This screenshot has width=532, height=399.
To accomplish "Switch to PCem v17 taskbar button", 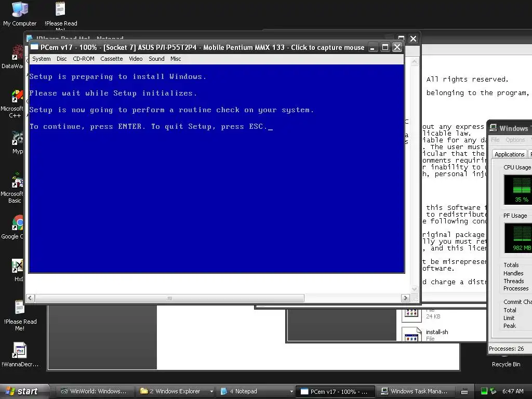I will 335,392.
